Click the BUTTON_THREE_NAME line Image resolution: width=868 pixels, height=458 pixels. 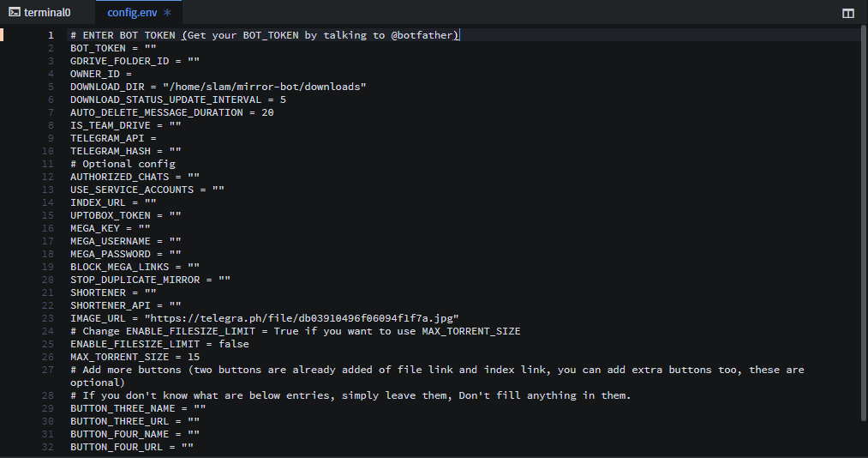point(135,408)
